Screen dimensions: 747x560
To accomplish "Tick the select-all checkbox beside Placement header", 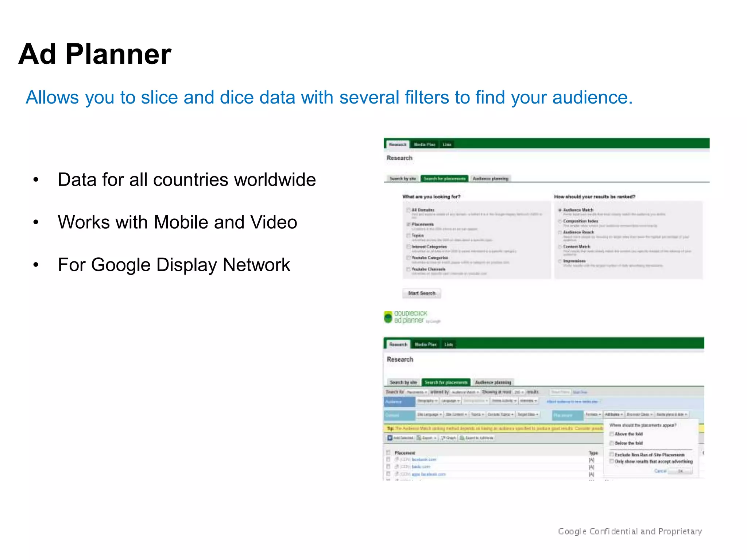I will pos(388,452).
